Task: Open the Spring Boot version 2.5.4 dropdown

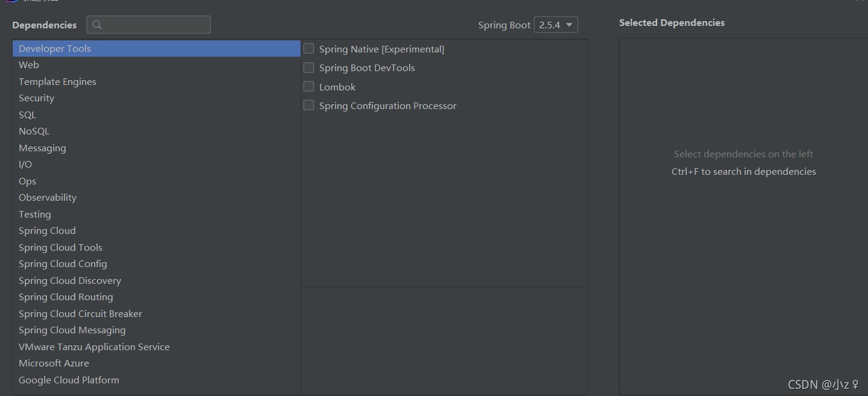Action: (x=556, y=25)
